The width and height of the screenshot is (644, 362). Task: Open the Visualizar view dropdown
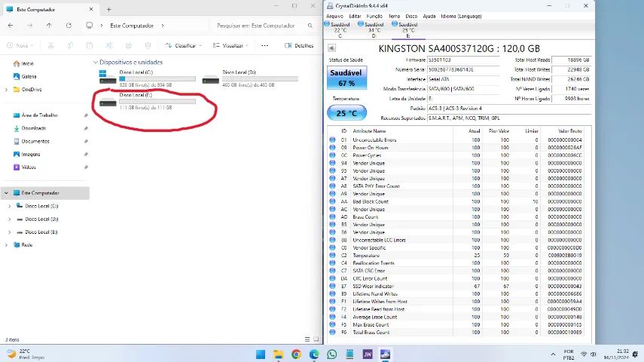[230, 45]
